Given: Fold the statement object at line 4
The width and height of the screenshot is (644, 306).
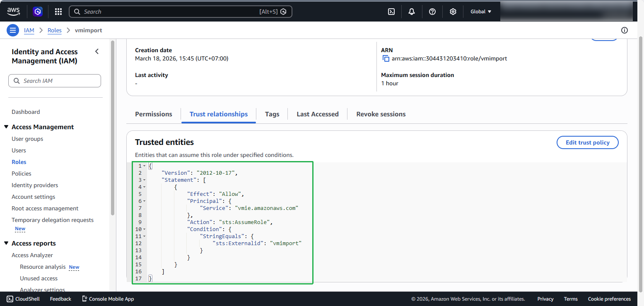Looking at the screenshot, I should click(x=144, y=187).
